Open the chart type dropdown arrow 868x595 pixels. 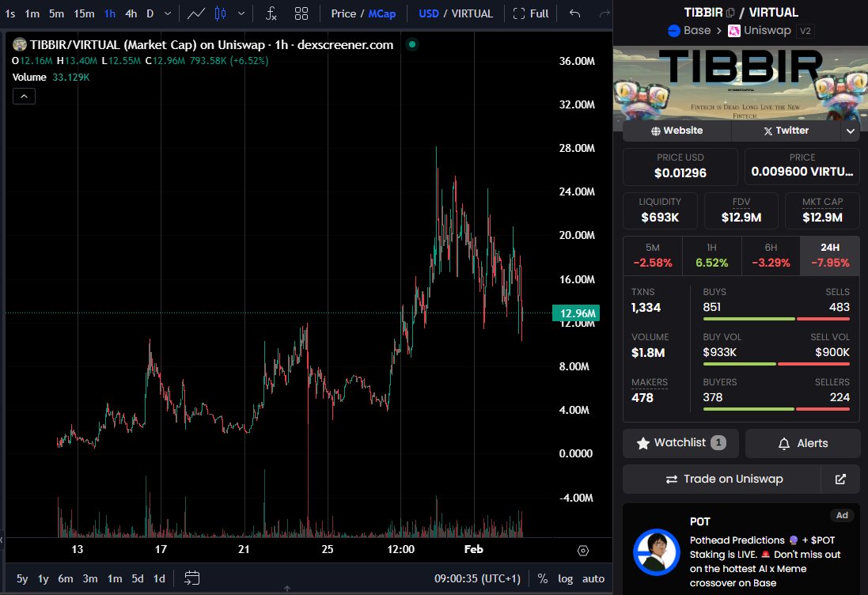pos(241,13)
